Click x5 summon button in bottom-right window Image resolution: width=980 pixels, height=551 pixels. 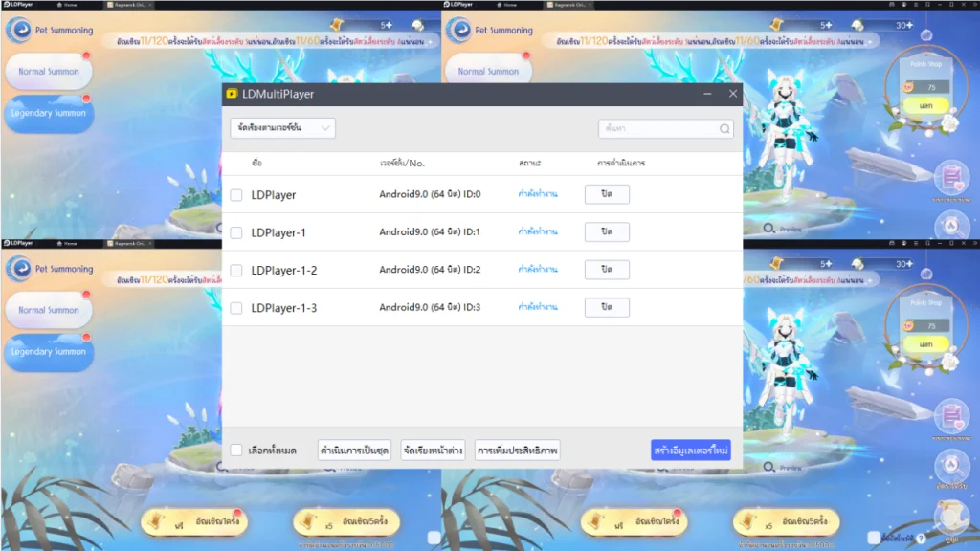[x=786, y=521]
